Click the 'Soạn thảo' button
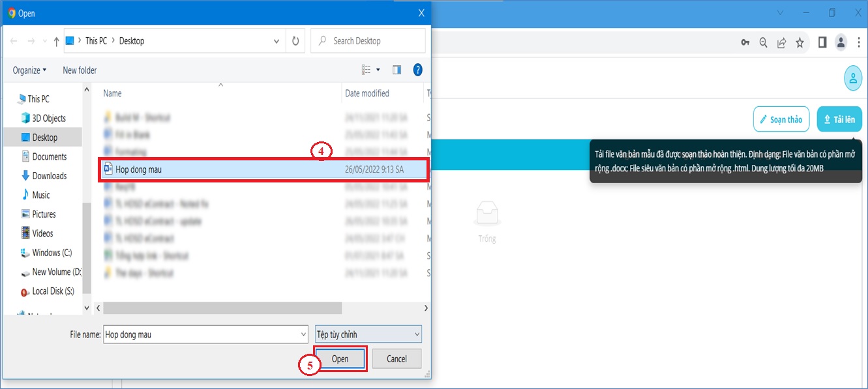The image size is (868, 389). click(781, 119)
